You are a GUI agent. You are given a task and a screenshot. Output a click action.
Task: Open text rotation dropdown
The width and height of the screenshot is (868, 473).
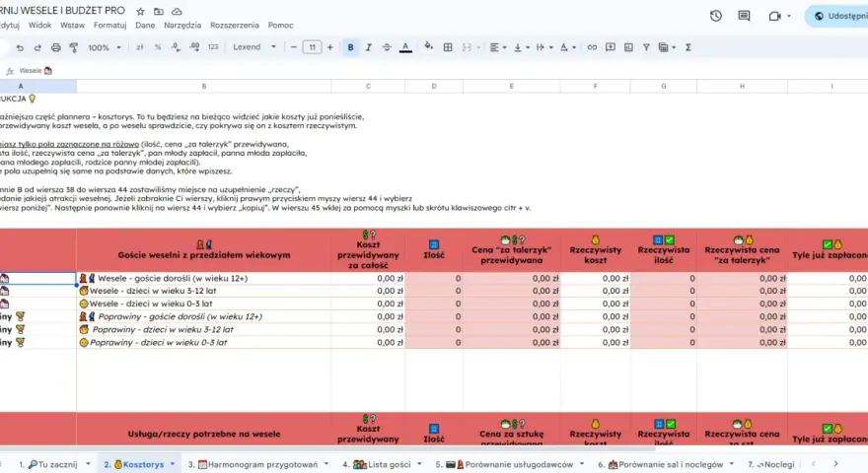568,47
